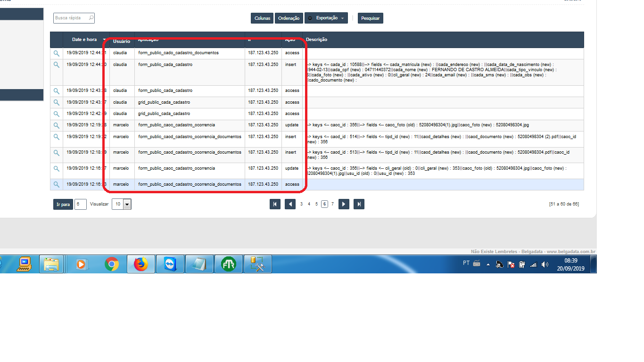The image size is (644, 362).
Task: Click the Ordenação button
Action: (x=289, y=18)
